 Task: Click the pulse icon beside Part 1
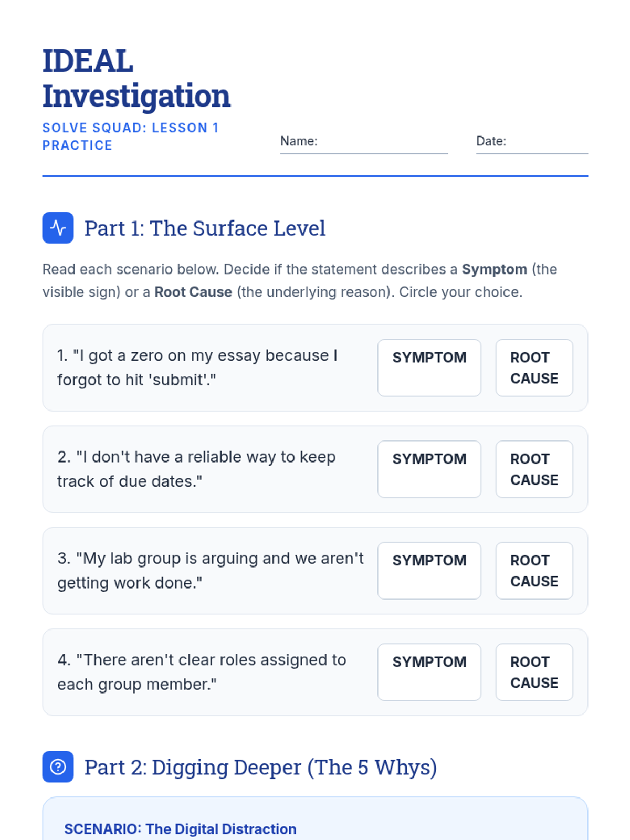[x=58, y=228]
